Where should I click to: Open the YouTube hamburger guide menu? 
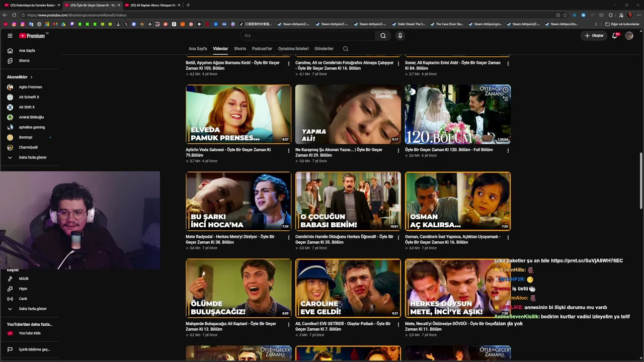10,36
